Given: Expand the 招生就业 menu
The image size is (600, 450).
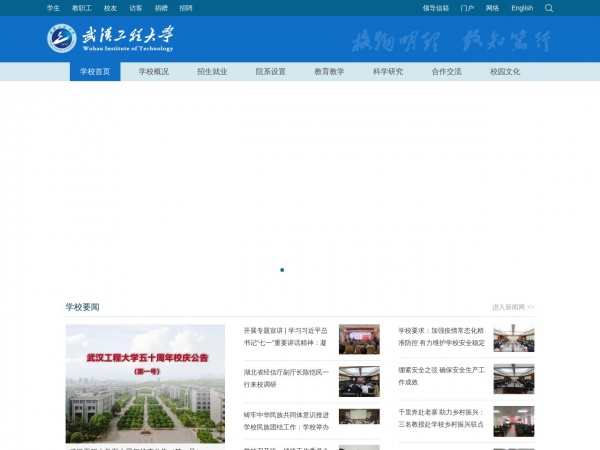Looking at the screenshot, I should coord(212,72).
